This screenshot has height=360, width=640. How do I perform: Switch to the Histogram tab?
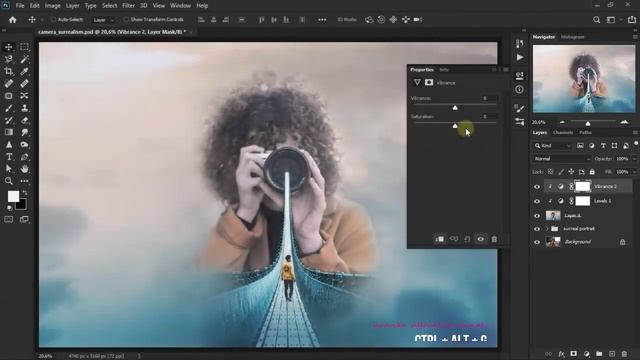click(x=572, y=37)
